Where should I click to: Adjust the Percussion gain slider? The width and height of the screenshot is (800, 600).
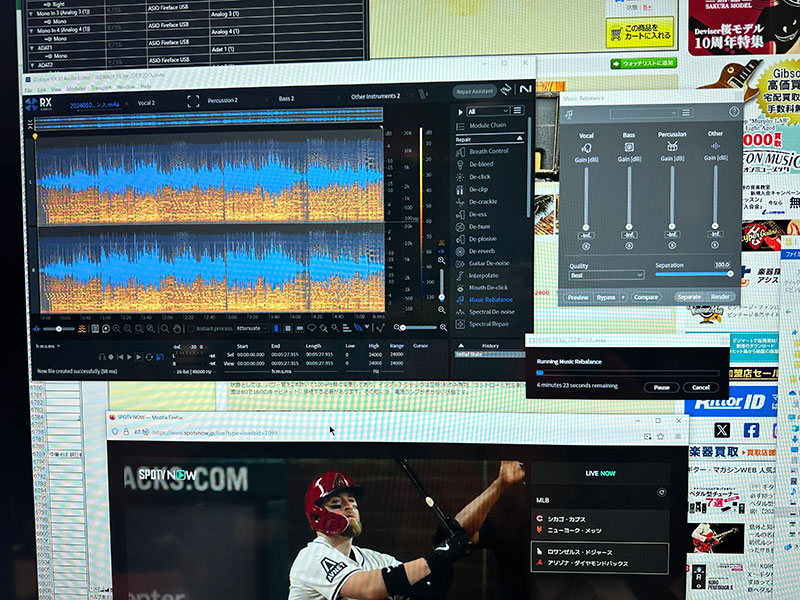click(x=672, y=197)
